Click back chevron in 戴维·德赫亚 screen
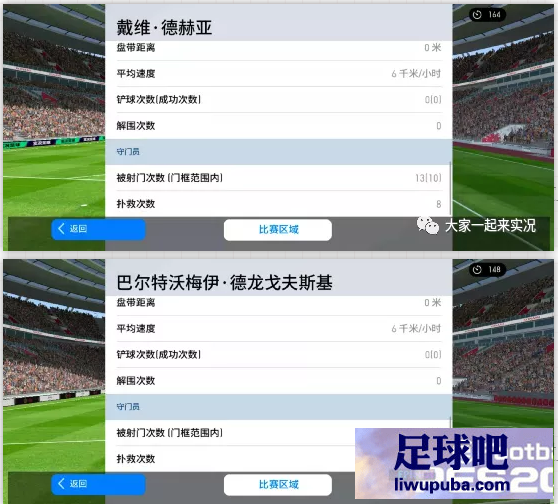The height and width of the screenshot is (504, 558). pyautogui.click(x=61, y=229)
